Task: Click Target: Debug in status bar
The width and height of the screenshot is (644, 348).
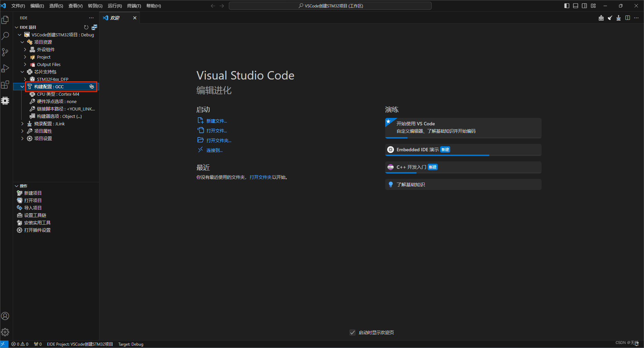Action: tap(131, 344)
